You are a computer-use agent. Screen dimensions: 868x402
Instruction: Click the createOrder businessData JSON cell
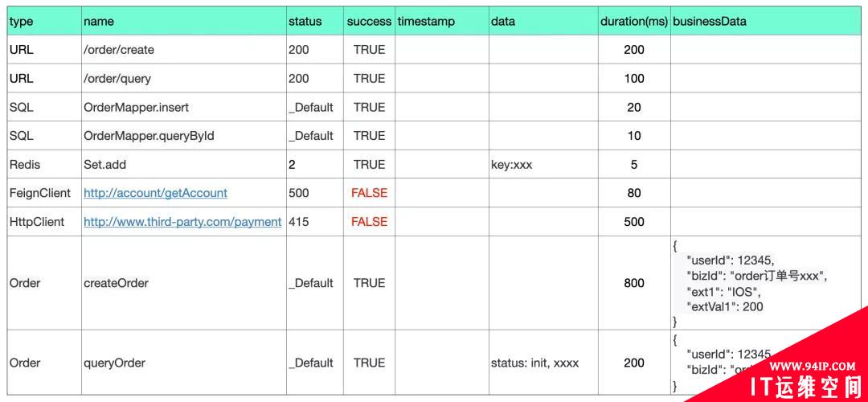766,283
